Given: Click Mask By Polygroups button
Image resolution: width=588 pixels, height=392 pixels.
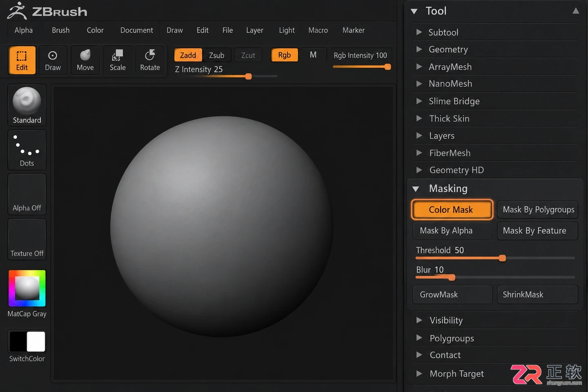Looking at the screenshot, I should pos(538,209).
